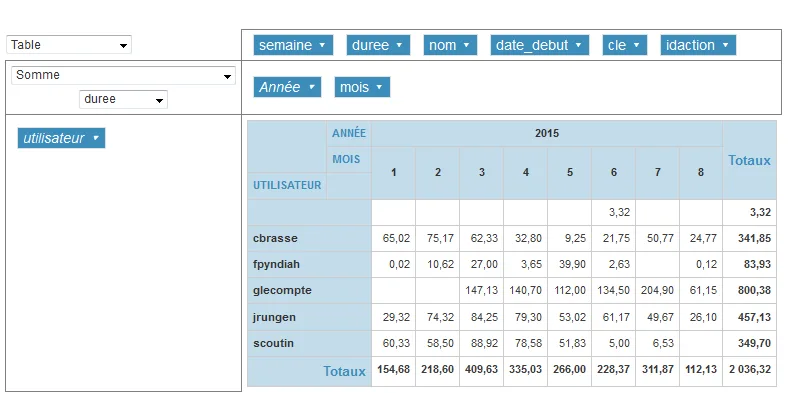Viewport: 790px width, 393px height.
Task: Click month 7 column header
Action: 657,172
